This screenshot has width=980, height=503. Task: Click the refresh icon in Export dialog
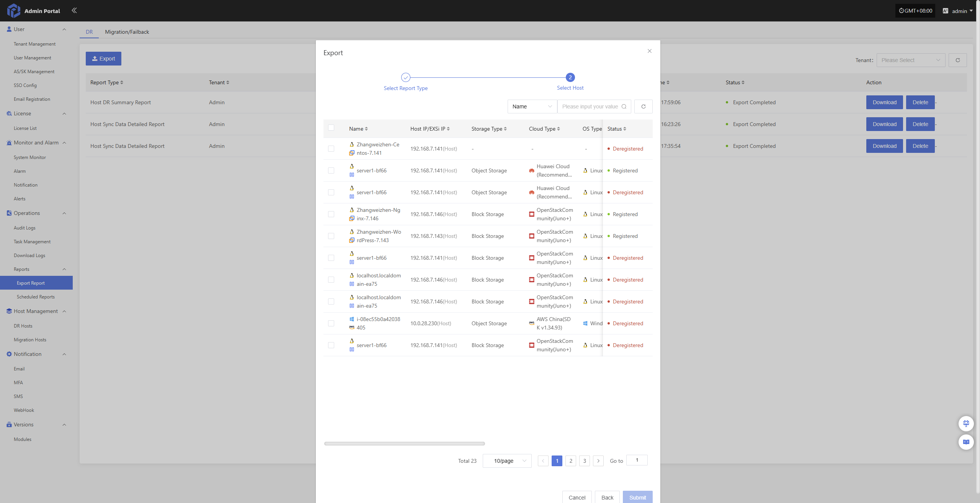coord(643,106)
